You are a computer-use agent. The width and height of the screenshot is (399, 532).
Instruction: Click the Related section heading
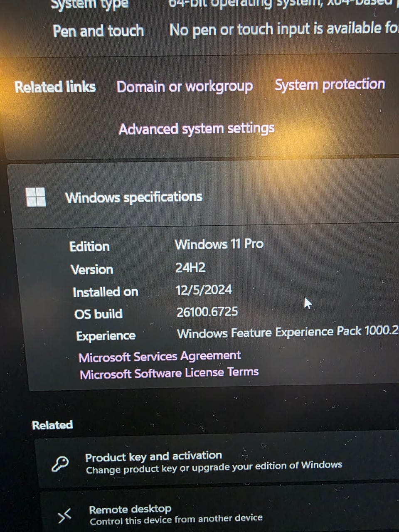52,425
